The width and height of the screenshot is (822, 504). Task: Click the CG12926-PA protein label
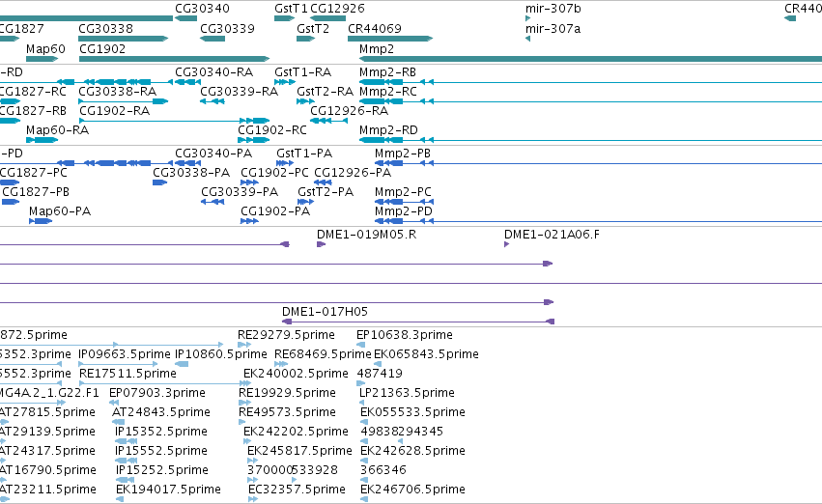pos(353,173)
